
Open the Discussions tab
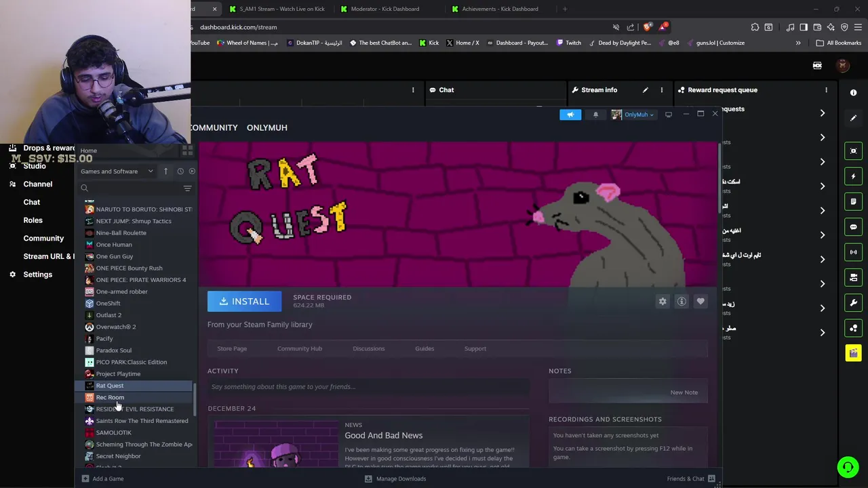point(368,348)
